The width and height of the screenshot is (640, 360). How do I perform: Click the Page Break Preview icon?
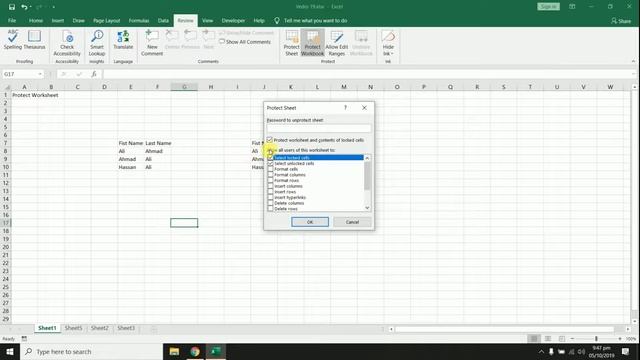coord(562,339)
